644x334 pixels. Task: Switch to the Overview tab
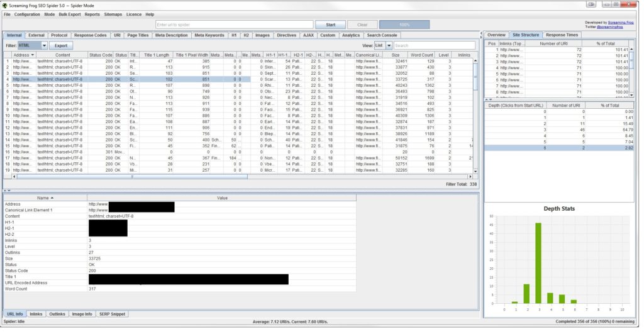496,35
